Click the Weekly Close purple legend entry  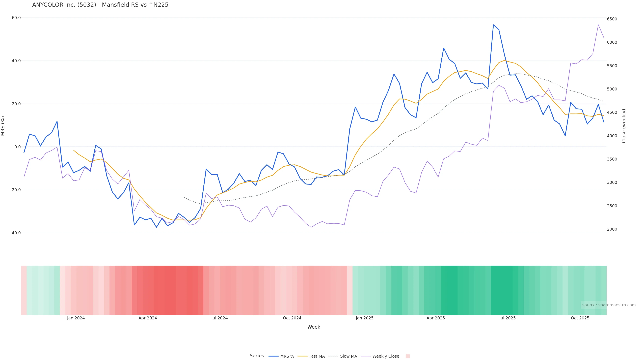tap(380, 356)
